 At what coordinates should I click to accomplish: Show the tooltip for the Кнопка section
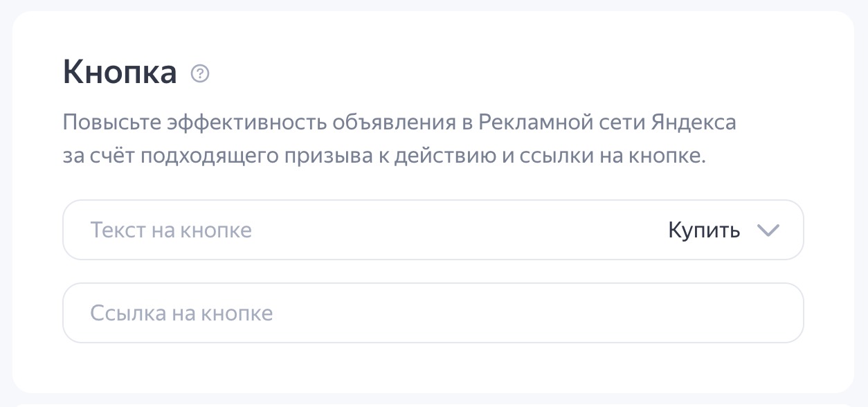point(200,73)
